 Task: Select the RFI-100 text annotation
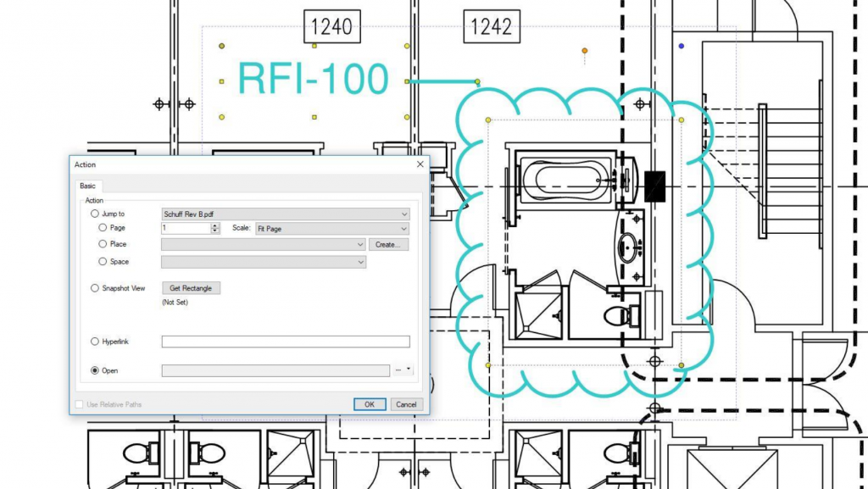click(314, 79)
